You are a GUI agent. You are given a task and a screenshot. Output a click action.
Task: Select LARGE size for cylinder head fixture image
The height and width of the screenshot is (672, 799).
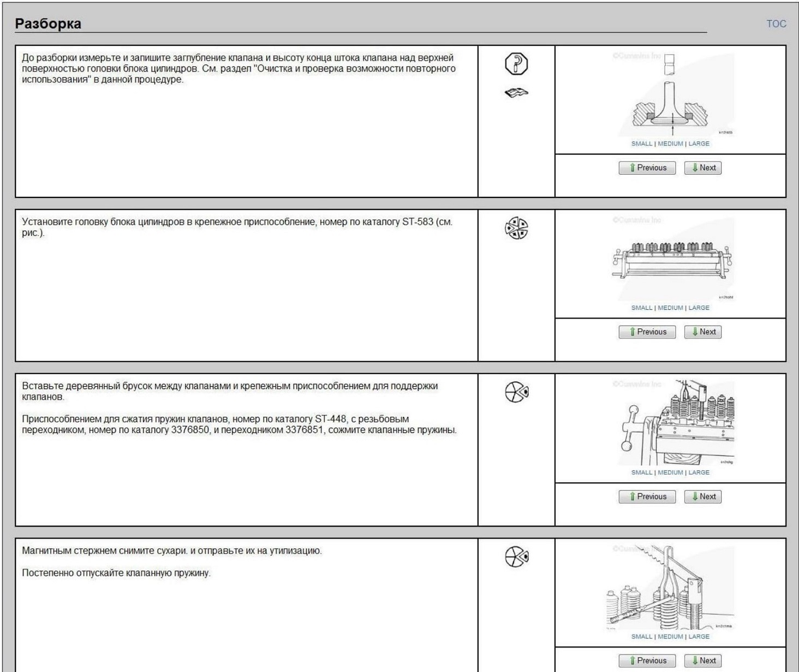[699, 308]
